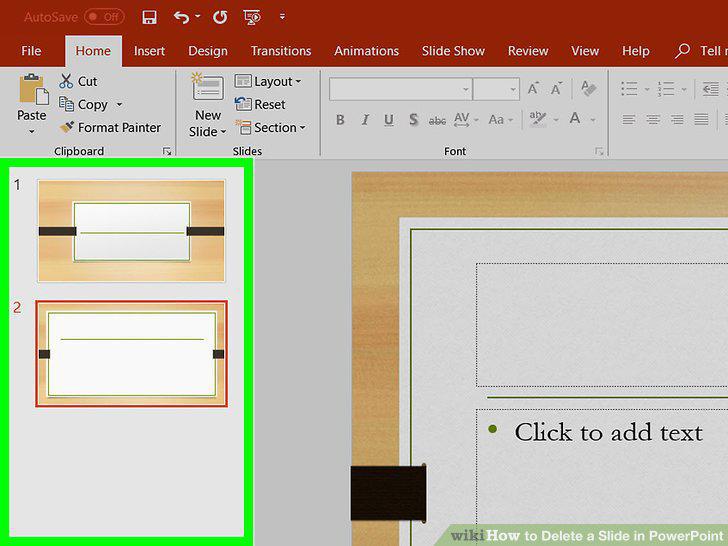
Task: Go to the Transitions tab
Action: [x=281, y=51]
